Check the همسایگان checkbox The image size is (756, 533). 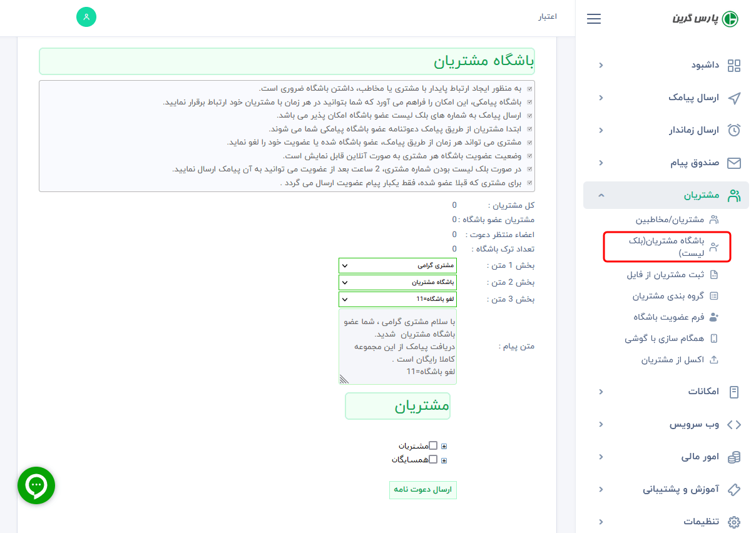[x=434, y=460]
